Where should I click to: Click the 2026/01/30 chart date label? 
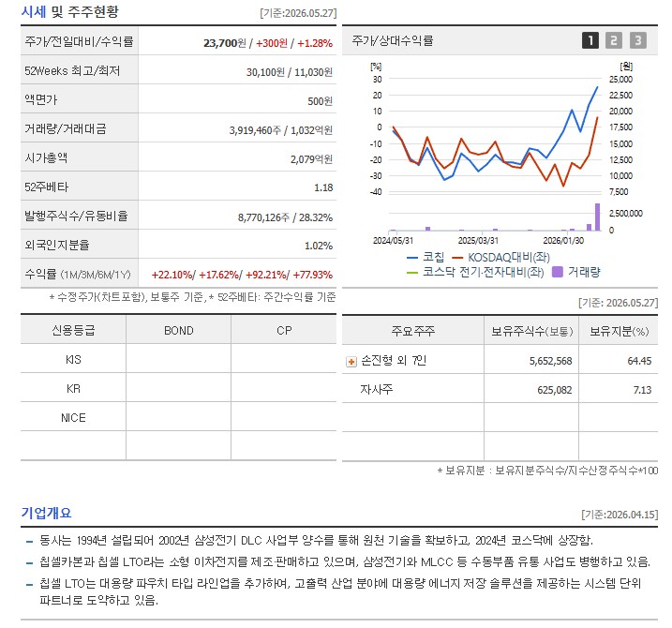(563, 241)
